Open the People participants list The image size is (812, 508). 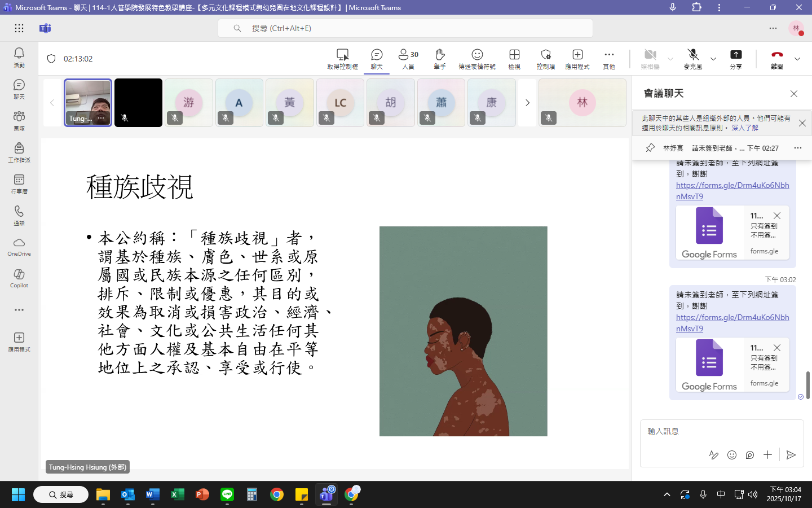[408, 58]
